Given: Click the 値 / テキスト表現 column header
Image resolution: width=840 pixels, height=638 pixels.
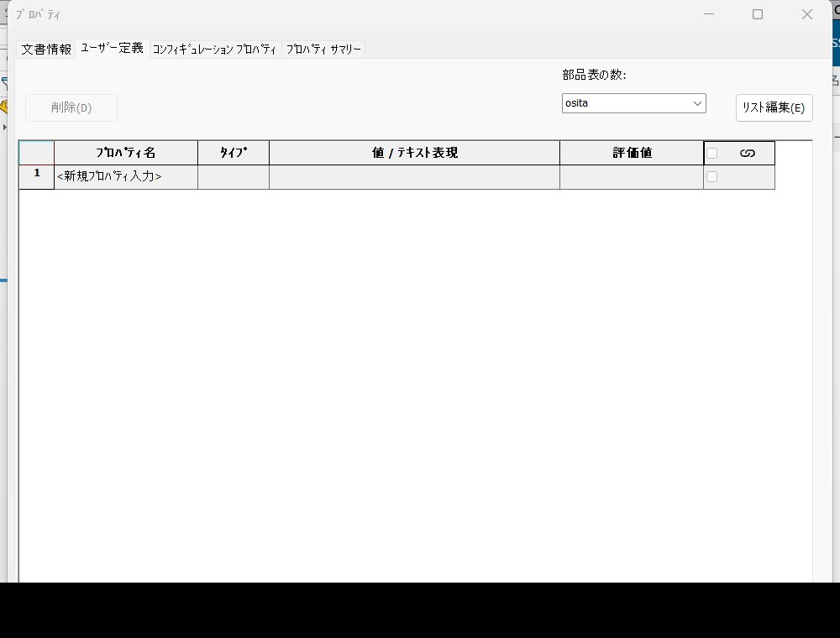Looking at the screenshot, I should pos(414,153).
